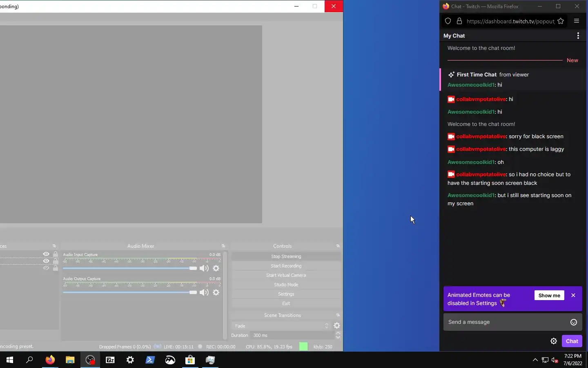The image size is (588, 368).
Task: Open the taskbar clock and date
Action: click(573, 360)
